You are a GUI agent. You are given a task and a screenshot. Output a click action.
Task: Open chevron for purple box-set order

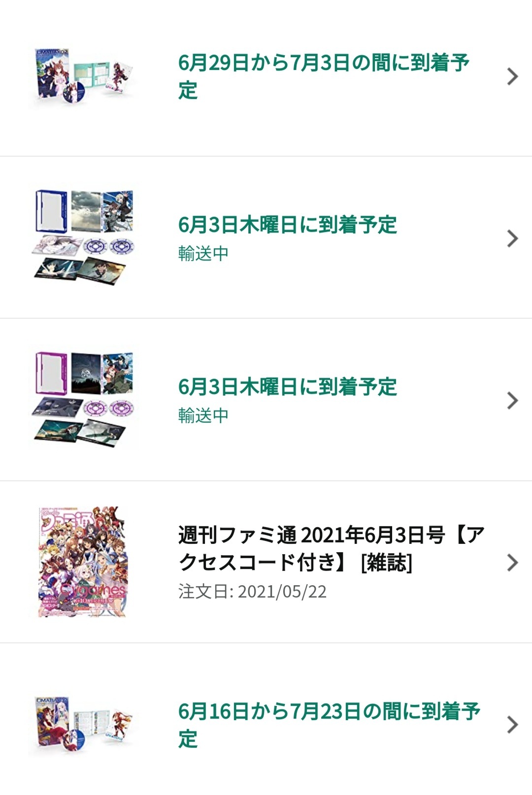pos(512,401)
